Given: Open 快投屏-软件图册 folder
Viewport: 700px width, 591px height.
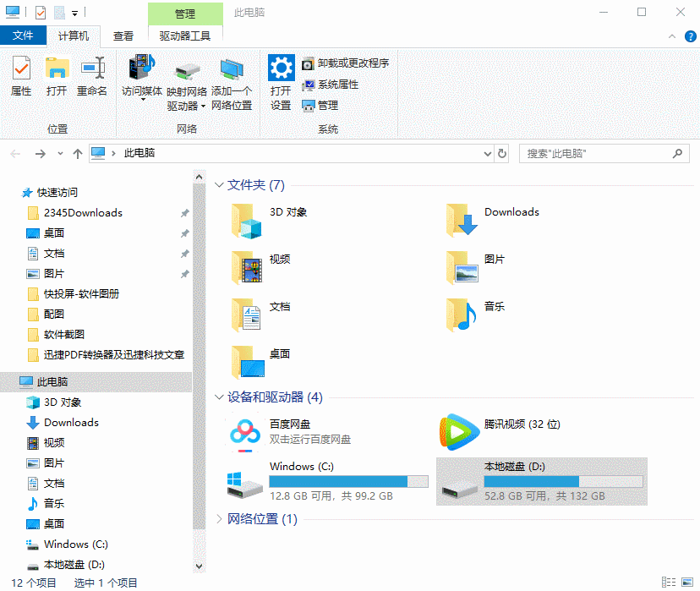Looking at the screenshot, I should pos(81,293).
